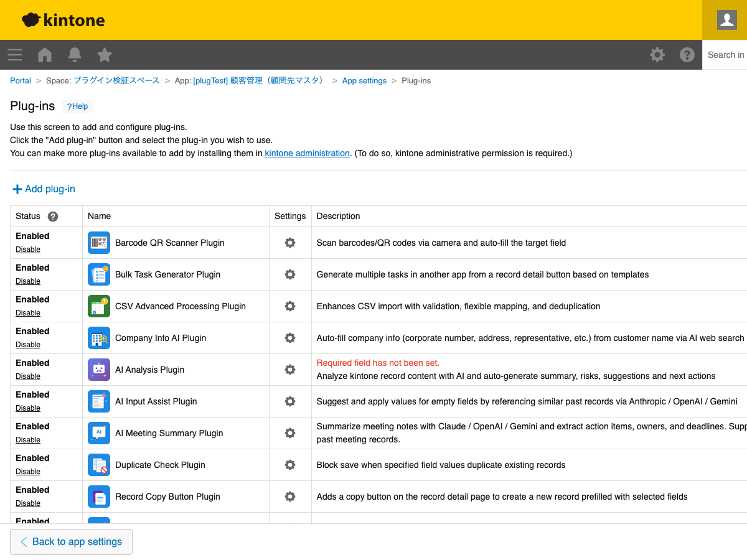This screenshot has width=747, height=560.
Task: Click the Status column help icon
Action: 53,217
